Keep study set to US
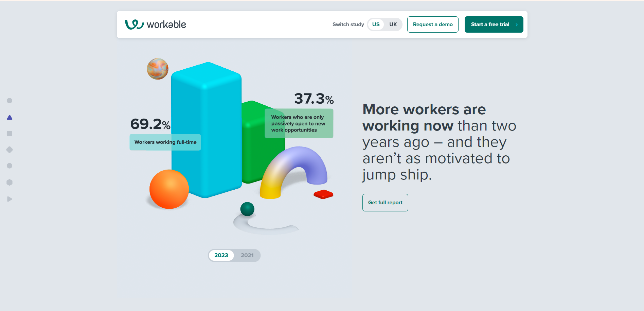 (x=376, y=24)
